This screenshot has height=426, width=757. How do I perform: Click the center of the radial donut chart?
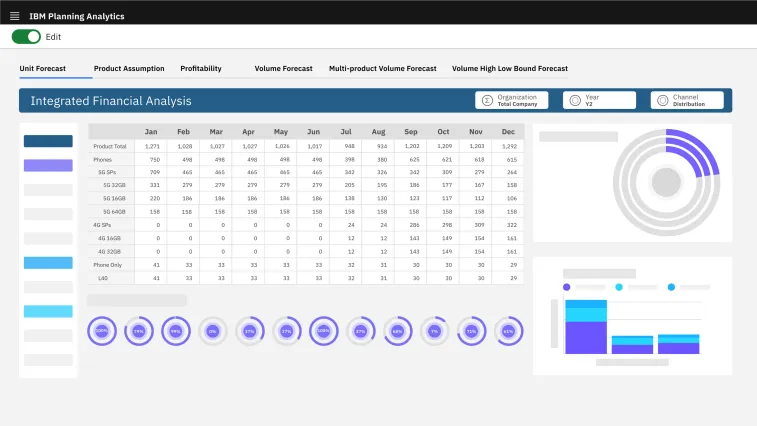pos(665,182)
